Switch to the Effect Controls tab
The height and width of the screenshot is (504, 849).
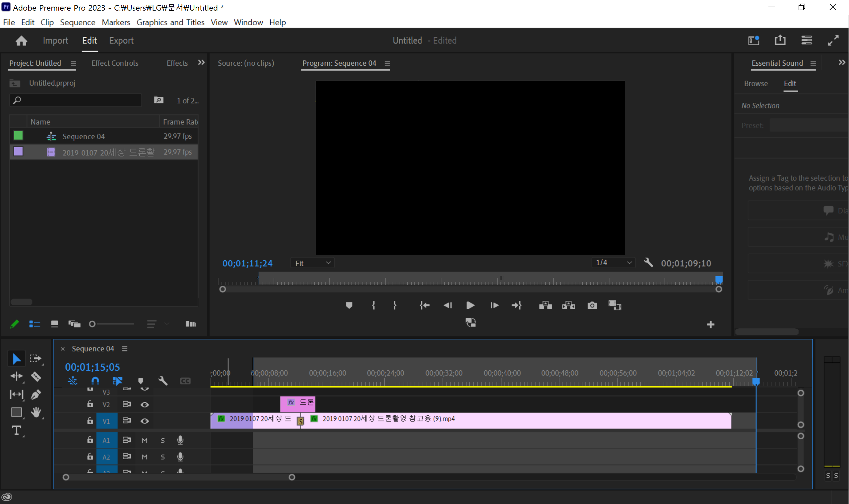[115, 63]
